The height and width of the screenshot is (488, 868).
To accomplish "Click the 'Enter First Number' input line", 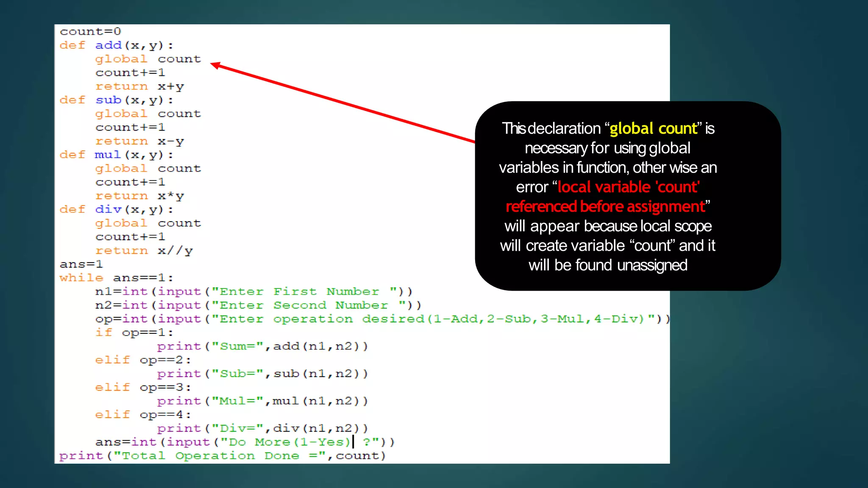I will coord(253,291).
